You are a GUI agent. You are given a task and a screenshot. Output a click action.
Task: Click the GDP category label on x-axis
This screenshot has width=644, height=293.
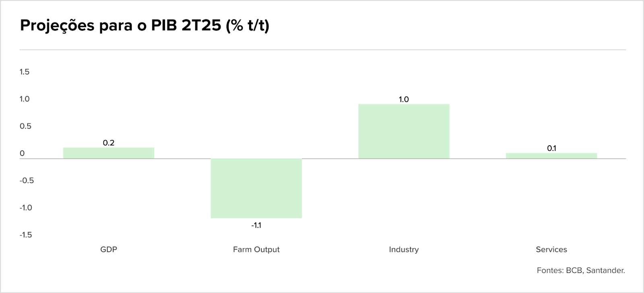[109, 250]
